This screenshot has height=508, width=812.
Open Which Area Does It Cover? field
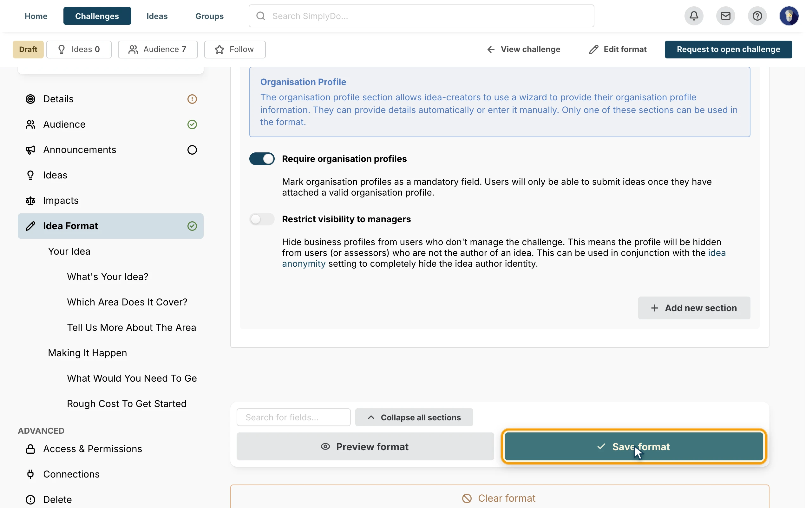tap(127, 302)
